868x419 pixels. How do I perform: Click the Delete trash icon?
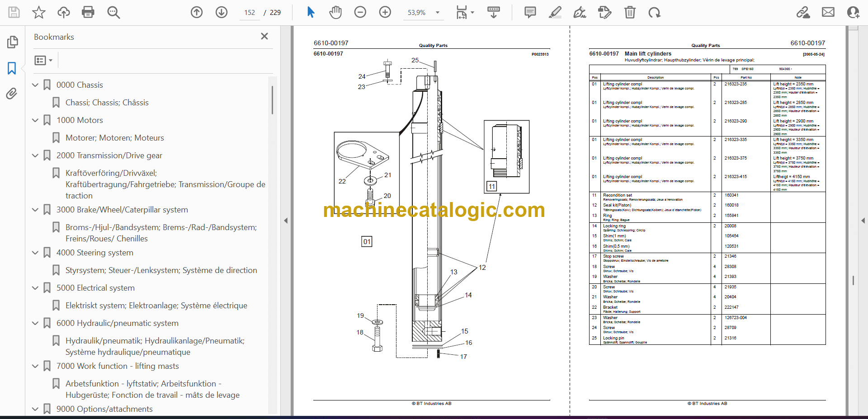coord(629,12)
